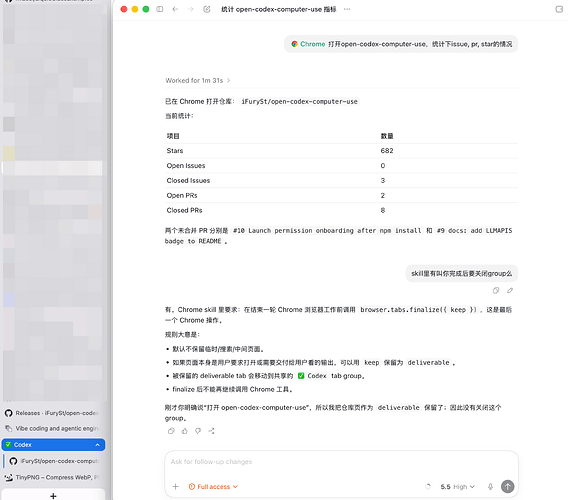Focus the 'Ask for follow-up changes' input
This screenshot has height=500, width=568.
[x=341, y=462]
